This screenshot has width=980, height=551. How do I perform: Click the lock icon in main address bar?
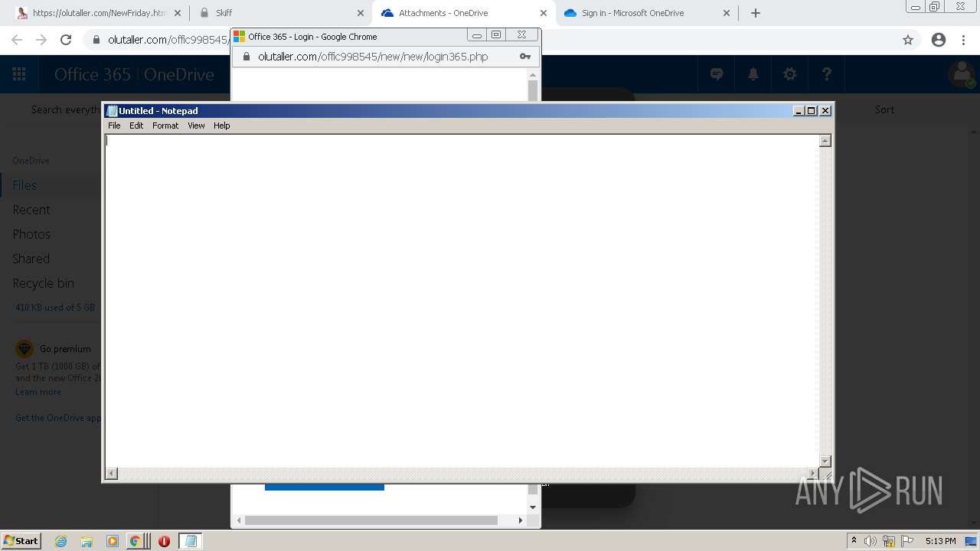pyautogui.click(x=96, y=40)
